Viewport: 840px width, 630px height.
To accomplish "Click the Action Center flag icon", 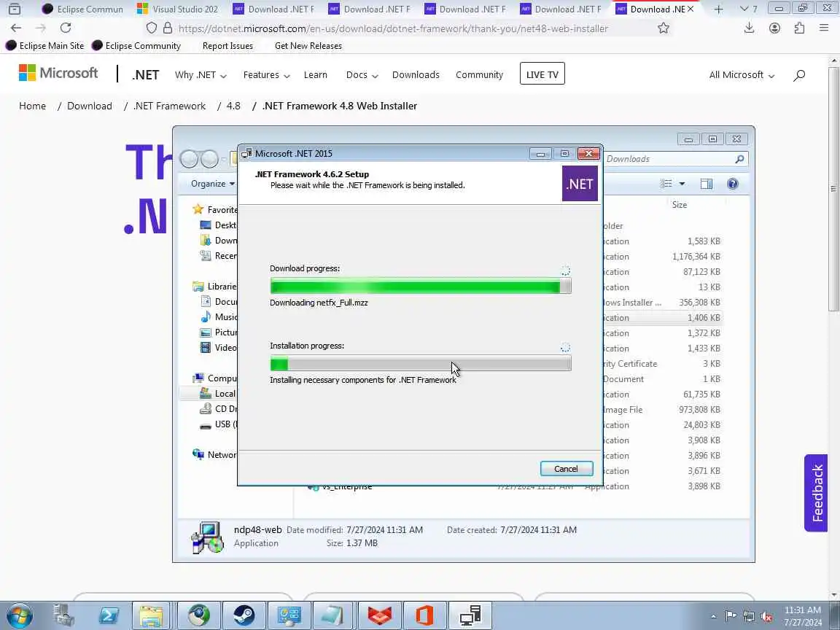I will pos(731,616).
